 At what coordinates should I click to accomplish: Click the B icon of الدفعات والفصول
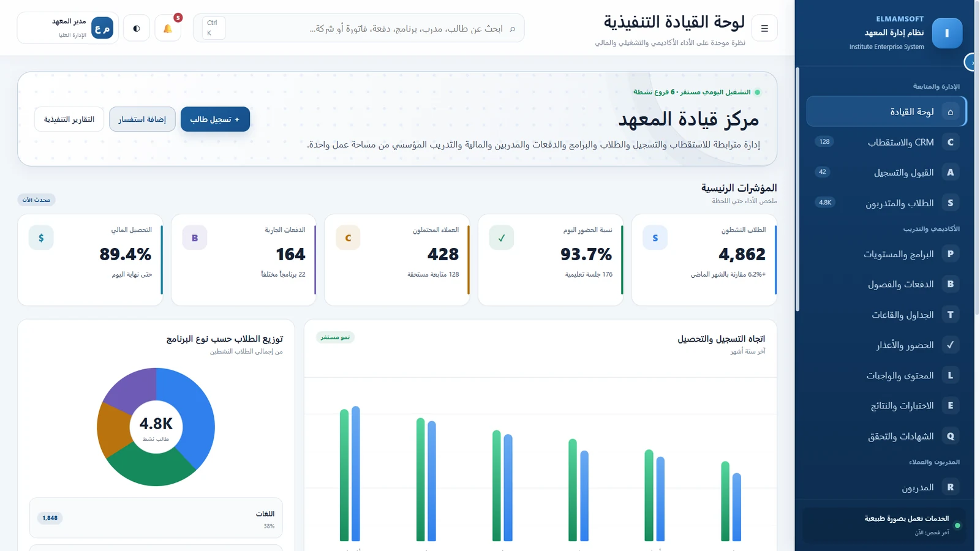[951, 284]
